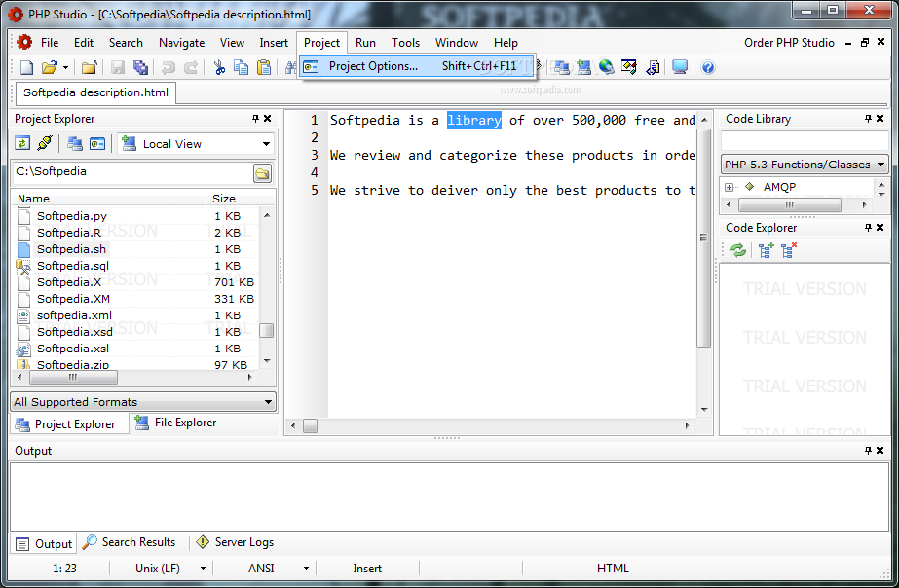Viewport: 899px width, 588px height.
Task: Paste from clipboard toolbar icon
Action: coord(264,67)
